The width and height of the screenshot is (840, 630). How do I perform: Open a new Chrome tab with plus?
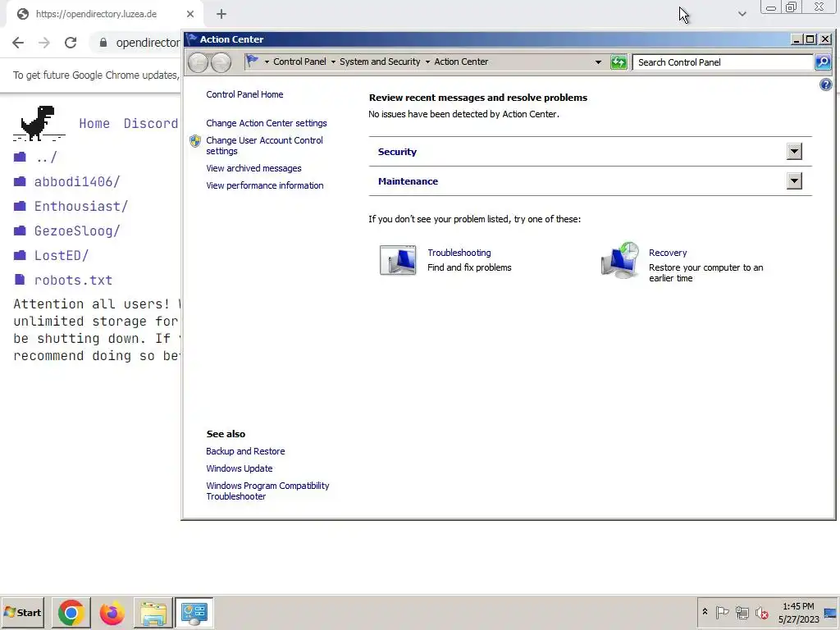221,14
